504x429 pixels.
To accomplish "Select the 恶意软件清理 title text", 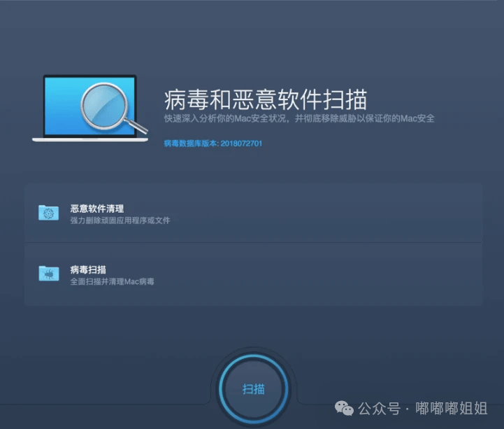I will pyautogui.click(x=97, y=209).
